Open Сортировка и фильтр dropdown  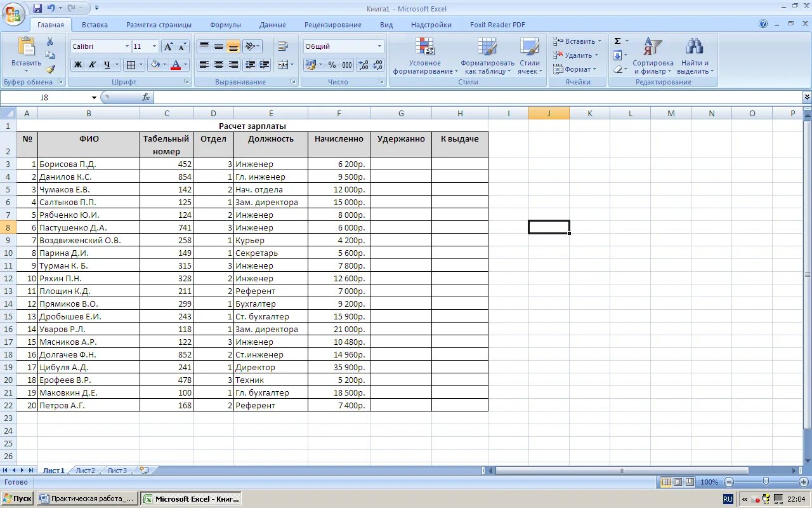point(653,55)
